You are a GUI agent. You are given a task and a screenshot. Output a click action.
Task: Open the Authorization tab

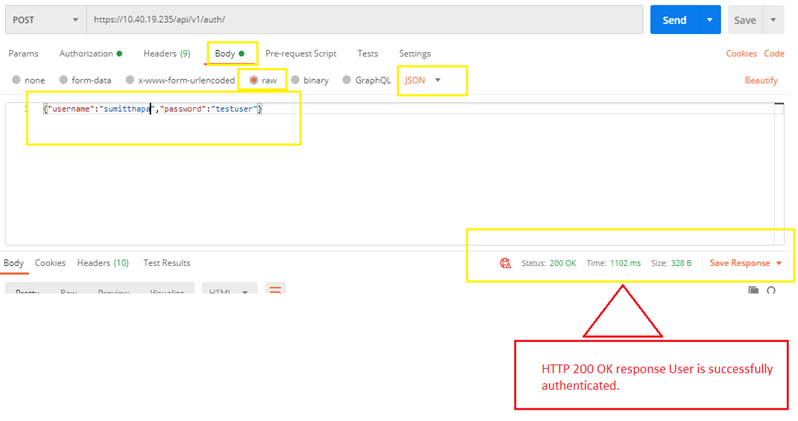pyautogui.click(x=90, y=53)
